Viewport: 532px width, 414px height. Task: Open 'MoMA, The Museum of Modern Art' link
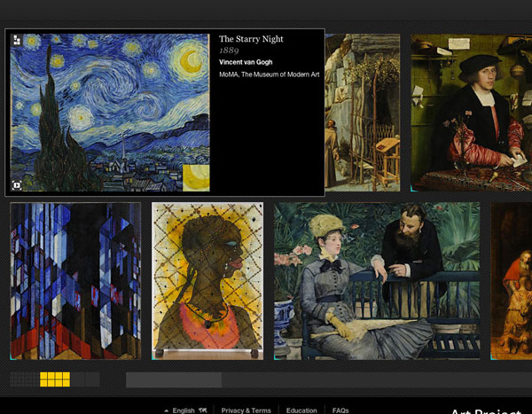point(270,74)
